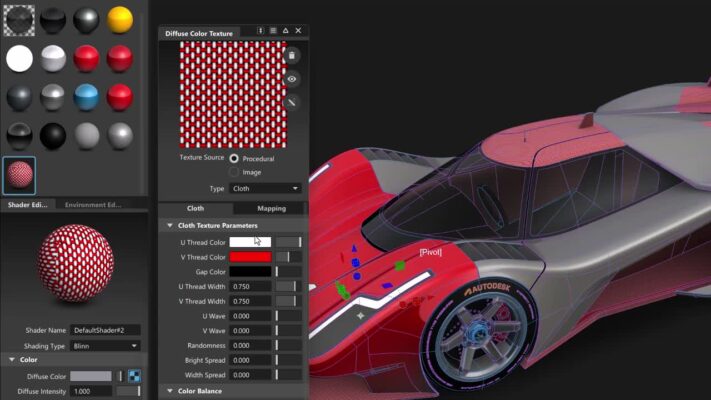Adjust the U Thread Width slider
This screenshot has height=400, width=711.
coord(289,287)
